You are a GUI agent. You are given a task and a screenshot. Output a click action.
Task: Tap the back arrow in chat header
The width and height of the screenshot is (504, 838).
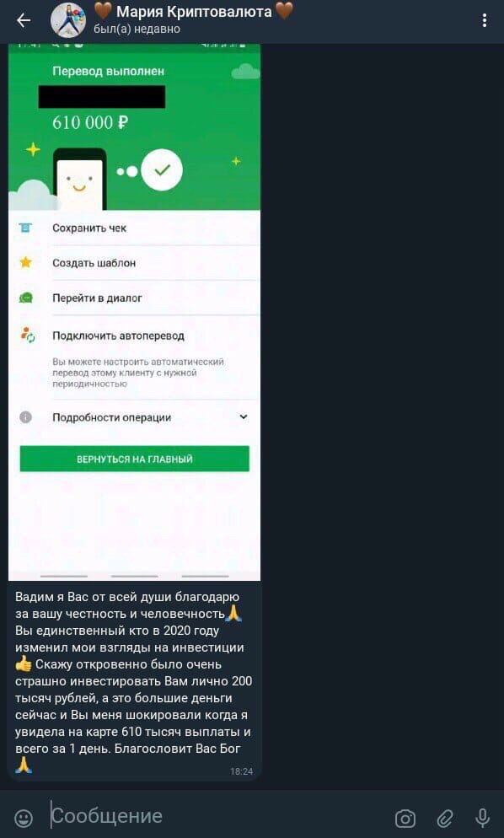point(24,21)
